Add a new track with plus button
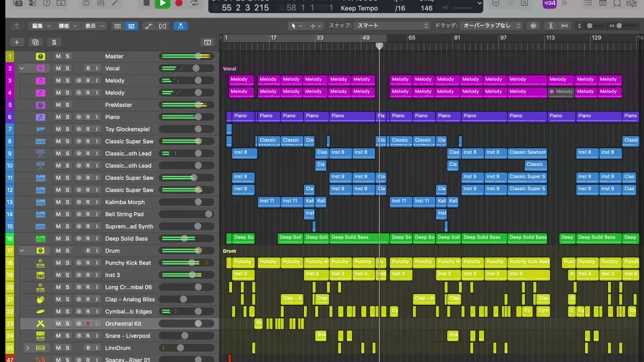This screenshot has height=362, width=644. click(x=17, y=42)
